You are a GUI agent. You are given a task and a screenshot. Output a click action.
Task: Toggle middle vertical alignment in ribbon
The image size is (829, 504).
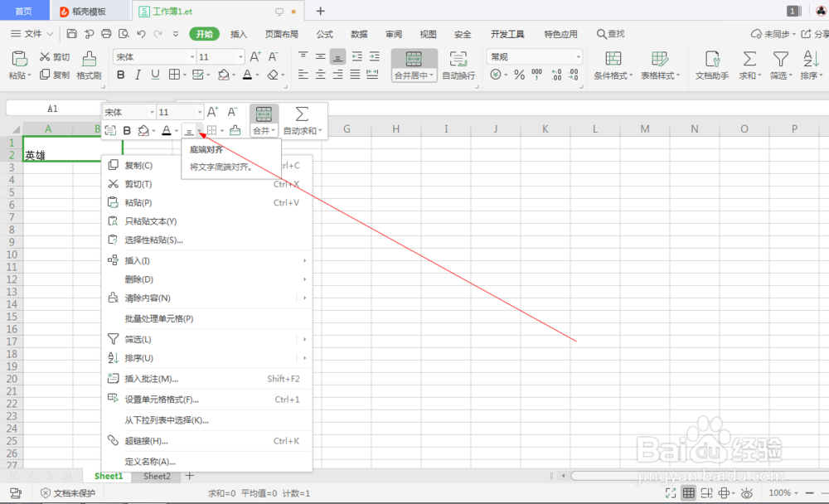(320, 56)
